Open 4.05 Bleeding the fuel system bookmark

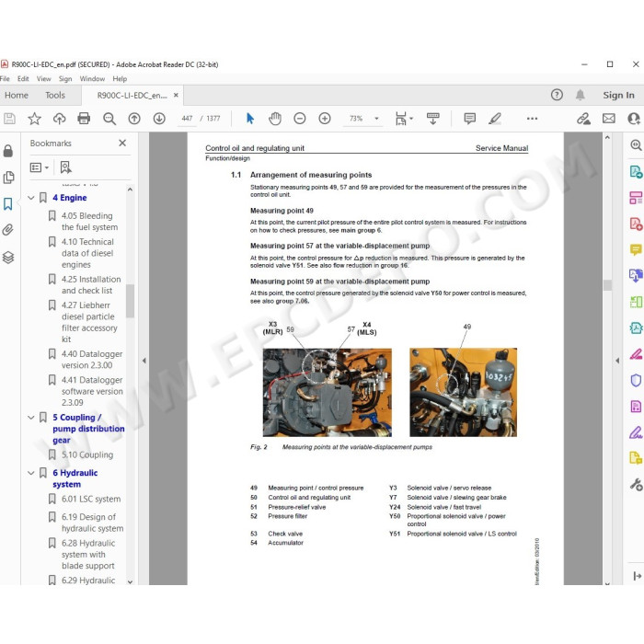click(x=89, y=222)
